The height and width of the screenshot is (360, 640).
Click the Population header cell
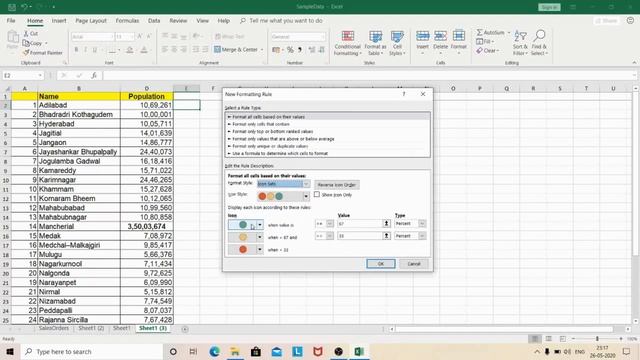[x=147, y=96]
